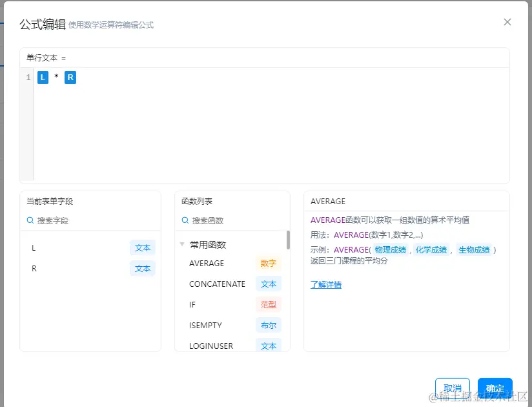Confirm with the 确定 button
The height and width of the screenshot is (407, 532).
(495, 388)
